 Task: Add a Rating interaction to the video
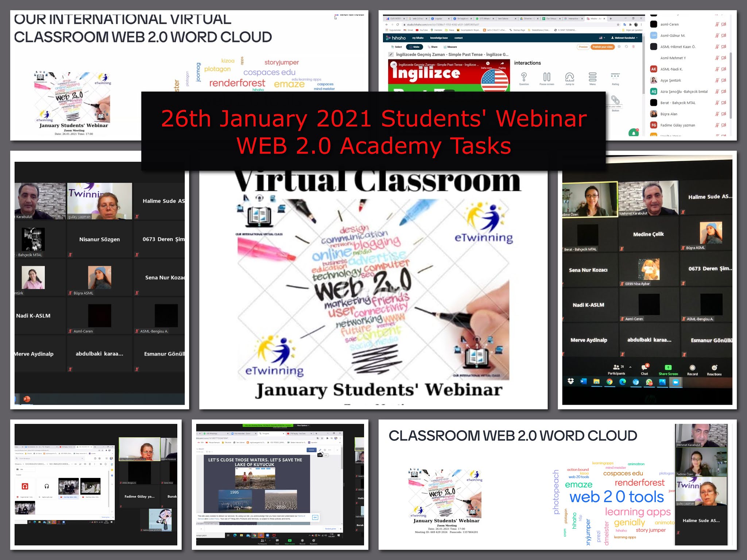coord(615,77)
